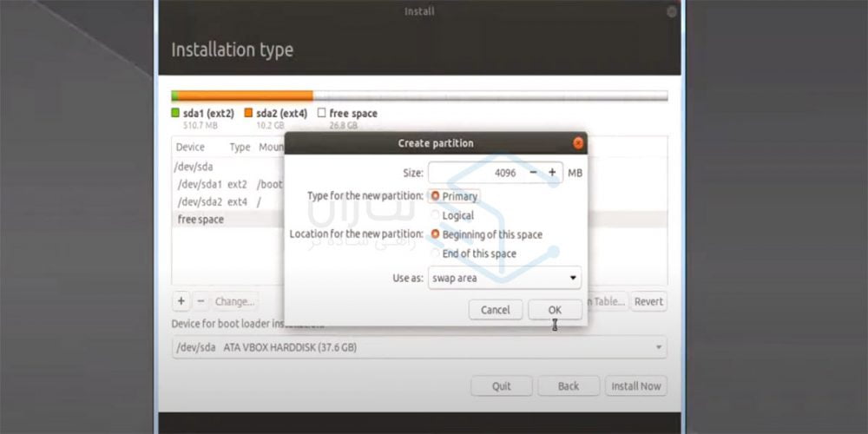Image resolution: width=868 pixels, height=434 pixels.
Task: Click the plus icon to add partition
Action: 181,301
